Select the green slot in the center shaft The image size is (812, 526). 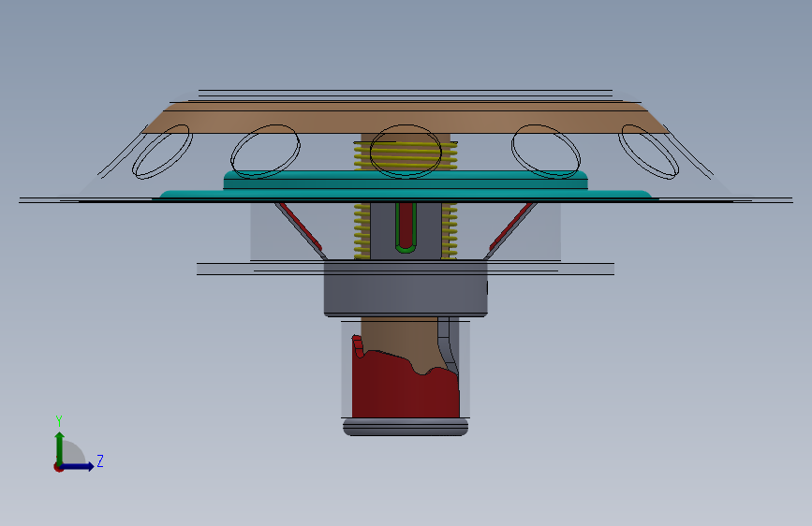(x=406, y=227)
